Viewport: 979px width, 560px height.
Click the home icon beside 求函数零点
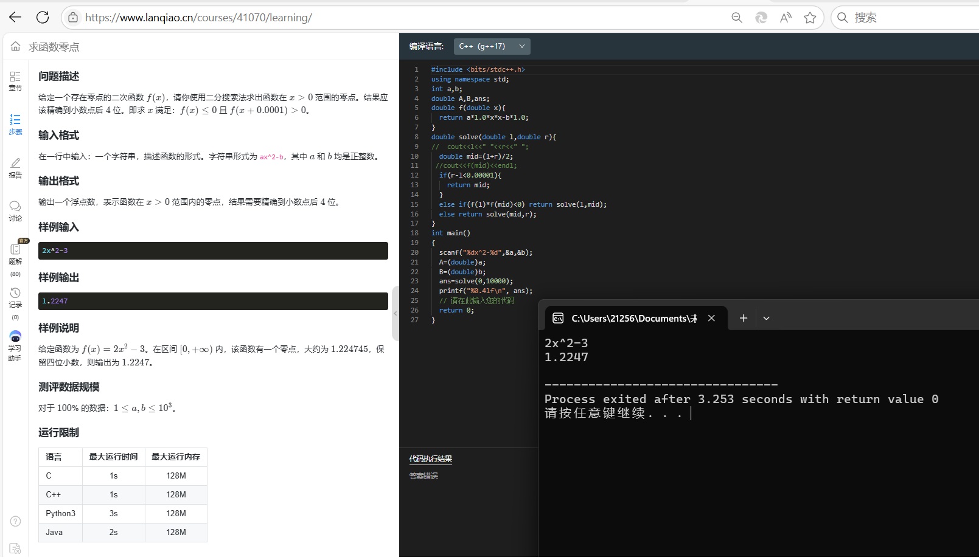coord(16,47)
